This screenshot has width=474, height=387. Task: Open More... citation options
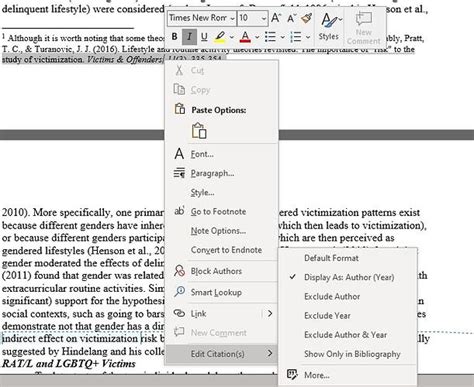point(317,375)
